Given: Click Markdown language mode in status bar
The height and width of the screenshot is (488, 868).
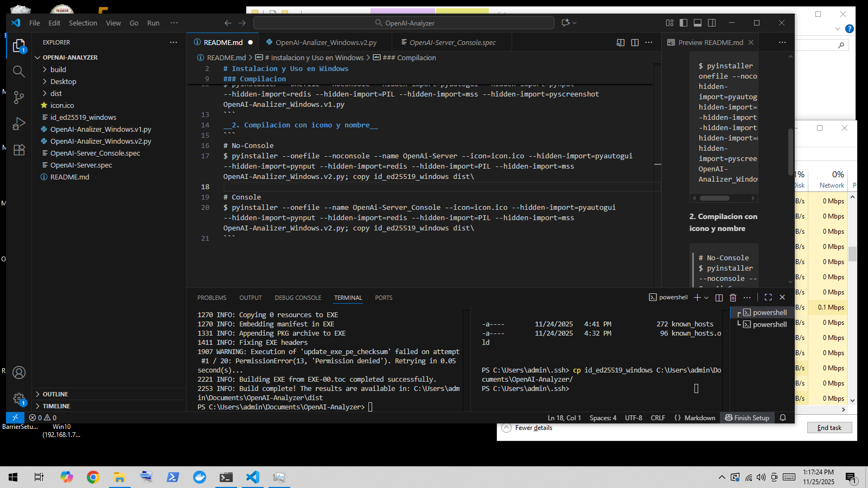Looking at the screenshot, I should click(x=699, y=418).
